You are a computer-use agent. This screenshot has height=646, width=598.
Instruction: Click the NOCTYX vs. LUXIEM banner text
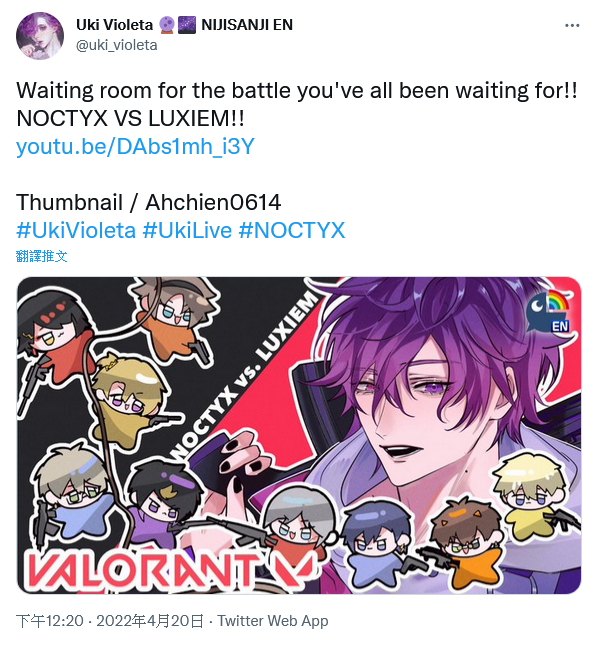[x=245, y=376]
